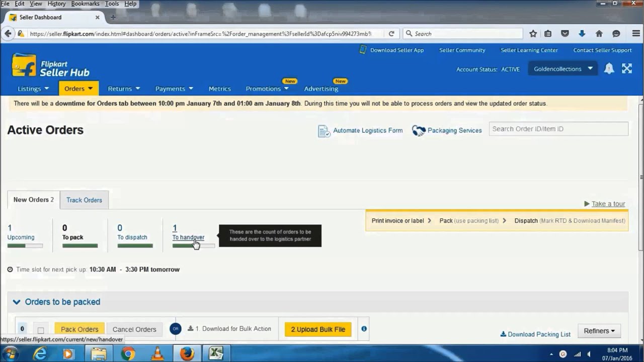Viewport: 644px width, 362px height.
Task: Open the Firefox Bookmarks menu
Action: 85,4
